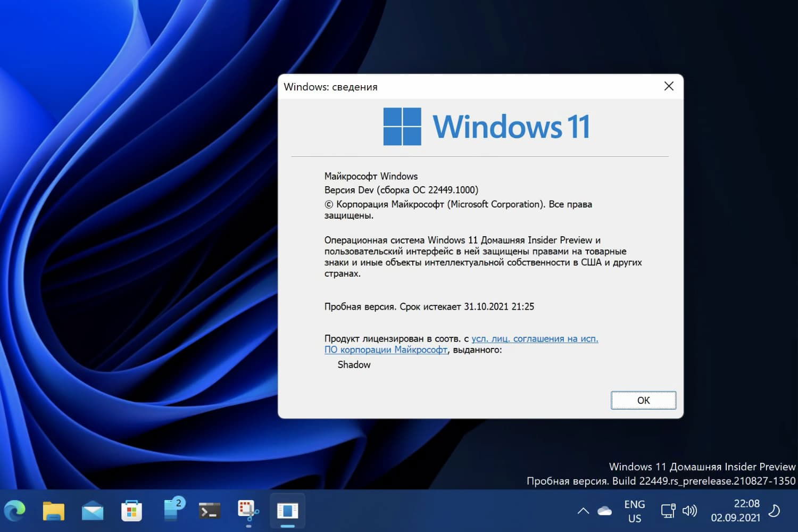Viewport: 798px width, 532px height.
Task: Open network settings via the tray network icon
Action: point(668,510)
